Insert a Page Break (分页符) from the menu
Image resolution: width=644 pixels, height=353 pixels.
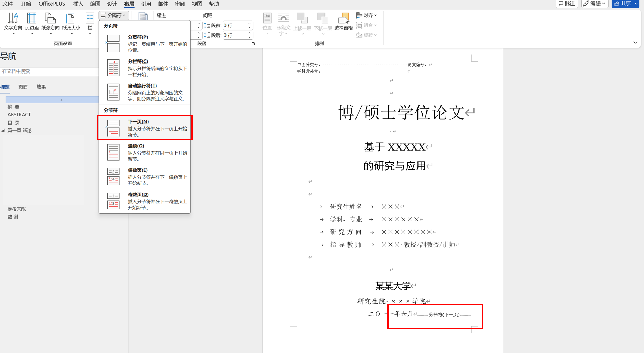point(144,43)
